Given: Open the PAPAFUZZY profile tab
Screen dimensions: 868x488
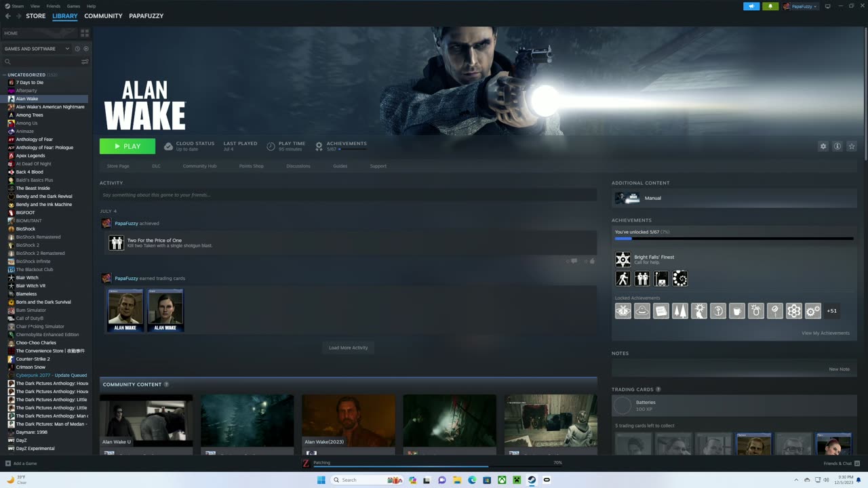Looking at the screenshot, I should coord(146,16).
